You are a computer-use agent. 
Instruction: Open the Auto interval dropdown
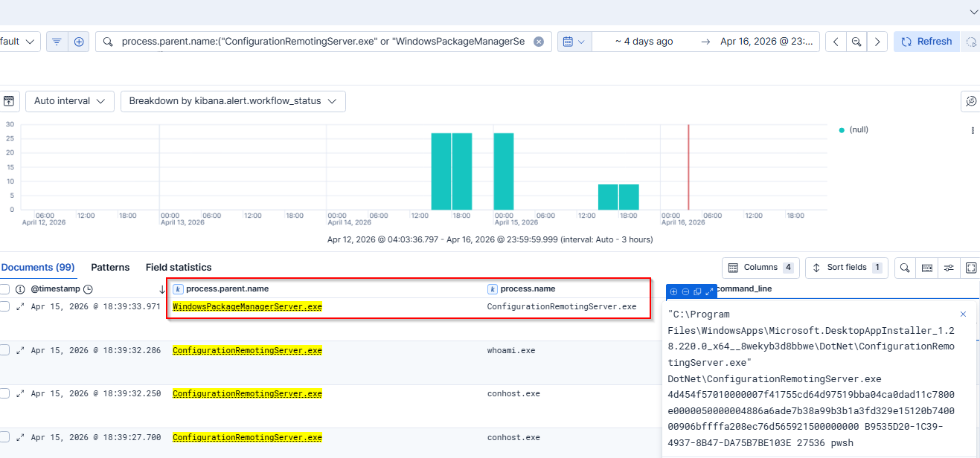tap(69, 101)
